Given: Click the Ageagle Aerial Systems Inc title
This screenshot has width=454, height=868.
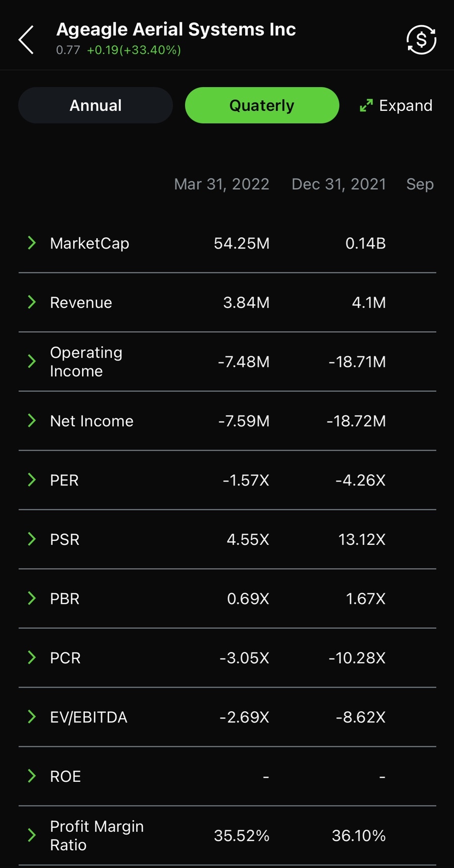Looking at the screenshot, I should (176, 30).
